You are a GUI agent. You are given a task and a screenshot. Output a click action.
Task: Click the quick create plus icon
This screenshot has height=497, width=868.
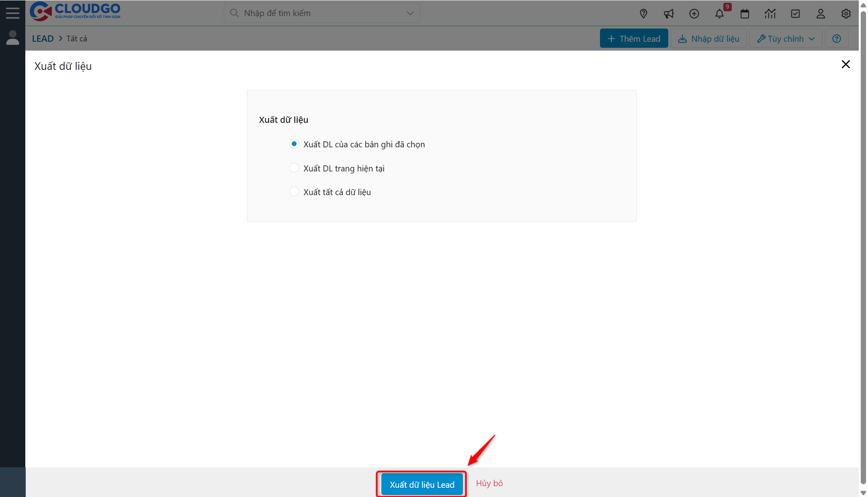(694, 13)
